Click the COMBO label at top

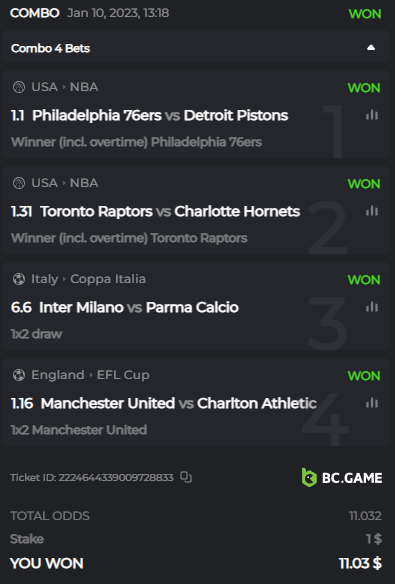tap(35, 13)
